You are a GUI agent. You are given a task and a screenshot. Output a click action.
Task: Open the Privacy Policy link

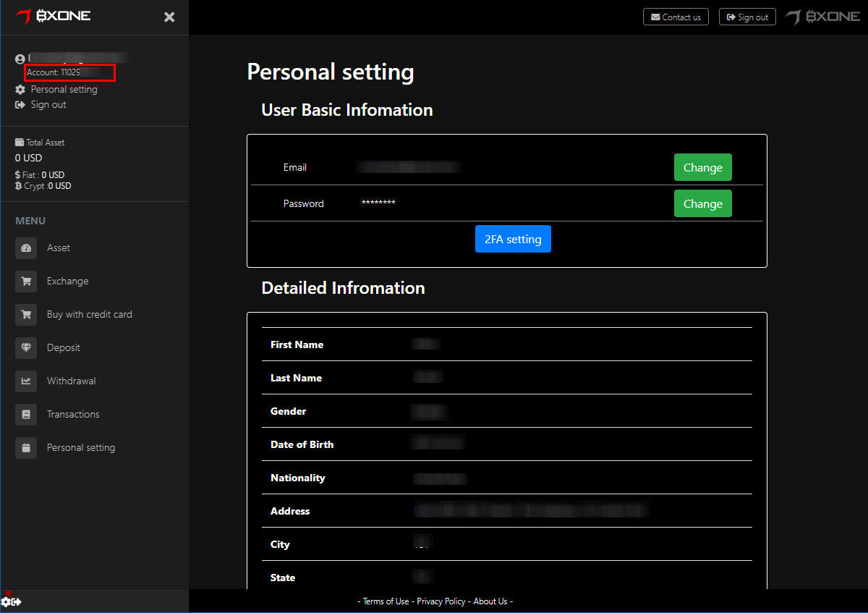[441, 601]
